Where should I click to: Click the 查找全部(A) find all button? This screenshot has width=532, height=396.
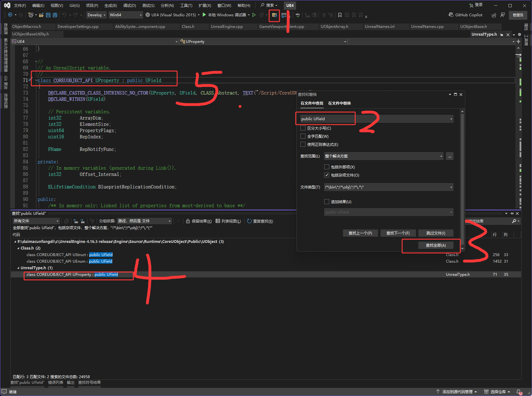[x=436, y=245]
